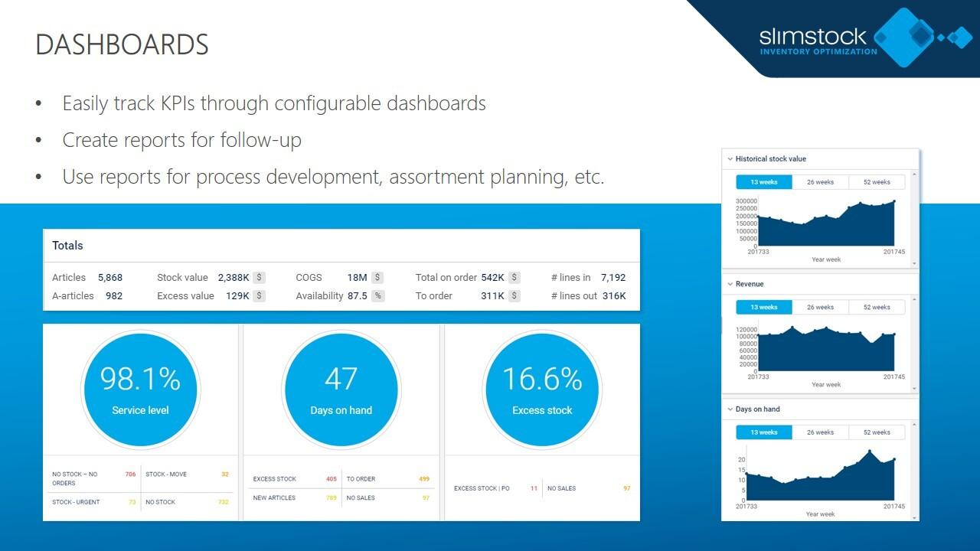Click dollar icon next to COGS

pyautogui.click(x=377, y=278)
